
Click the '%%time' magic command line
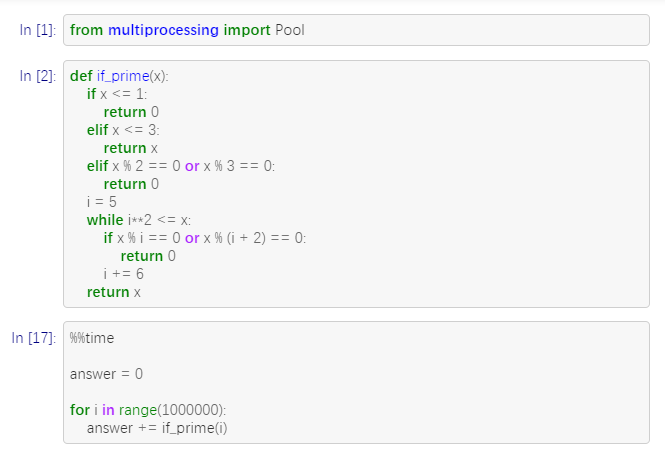point(92,338)
